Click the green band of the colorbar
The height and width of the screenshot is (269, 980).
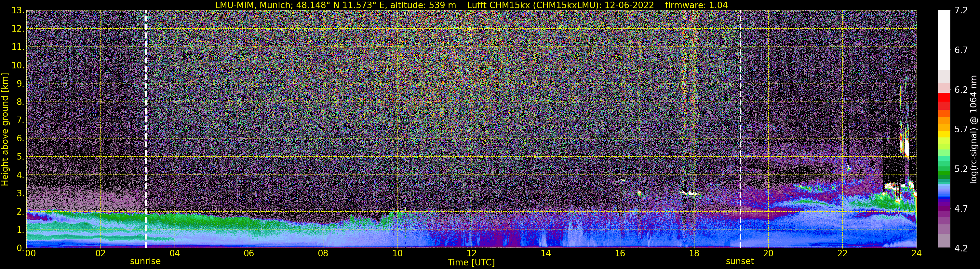click(944, 168)
